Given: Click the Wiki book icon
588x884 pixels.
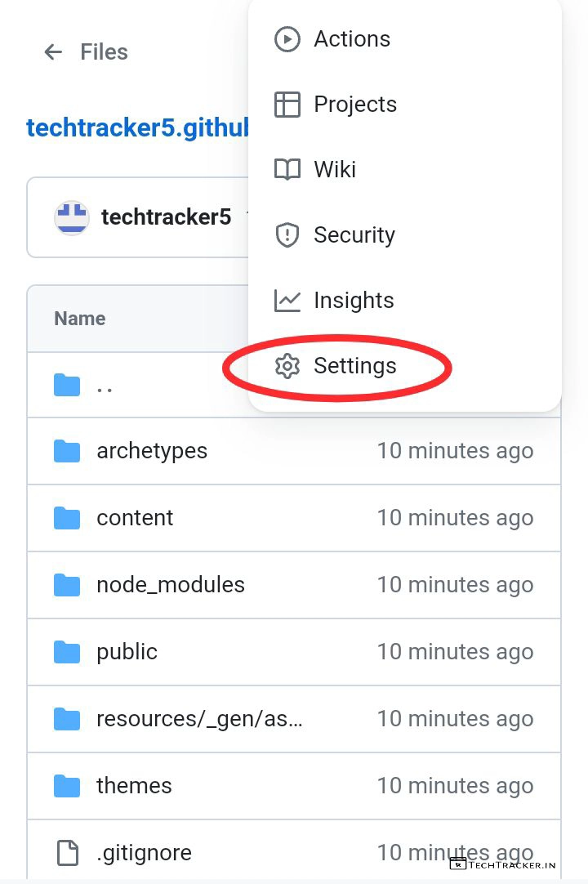Looking at the screenshot, I should (x=287, y=170).
